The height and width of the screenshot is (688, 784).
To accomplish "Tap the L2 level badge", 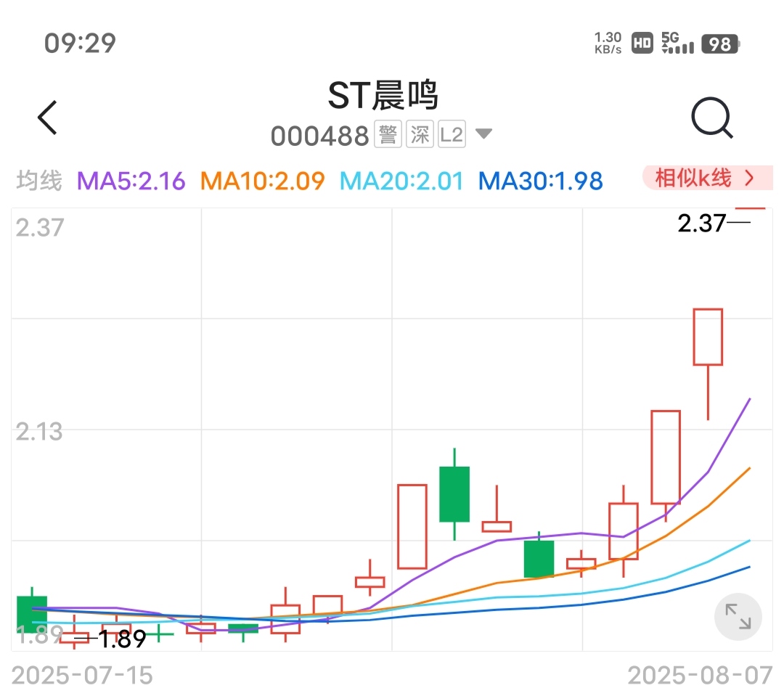I will click(452, 134).
